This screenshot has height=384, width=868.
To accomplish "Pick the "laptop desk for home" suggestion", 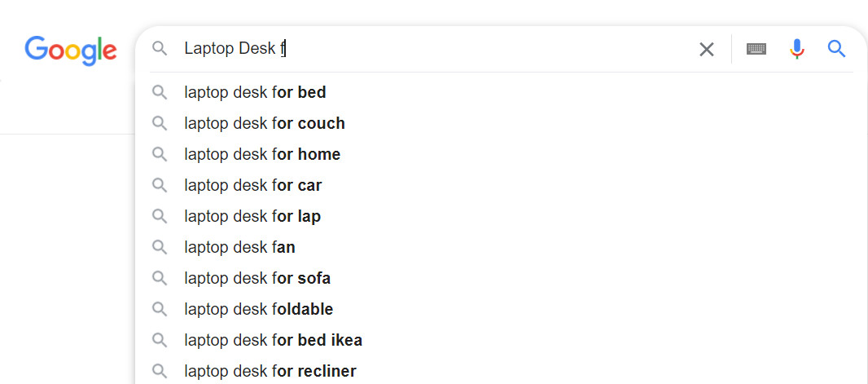I will pos(262,154).
